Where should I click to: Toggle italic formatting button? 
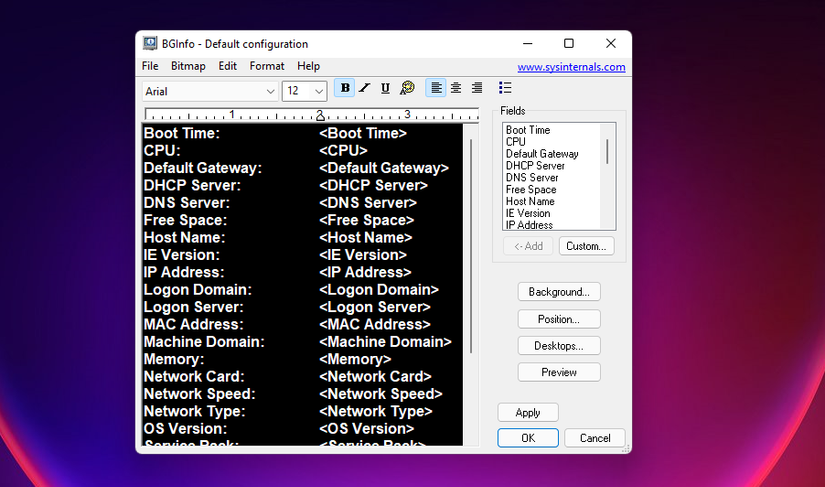click(x=365, y=88)
